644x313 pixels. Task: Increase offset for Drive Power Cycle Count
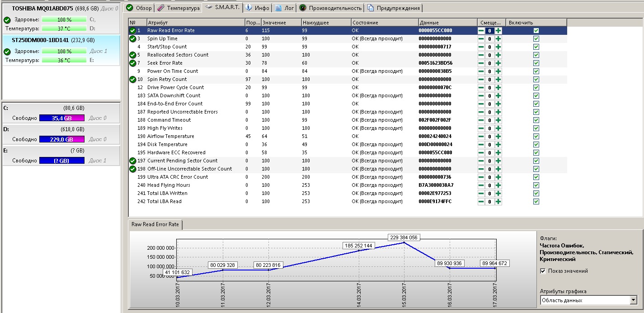click(498, 87)
